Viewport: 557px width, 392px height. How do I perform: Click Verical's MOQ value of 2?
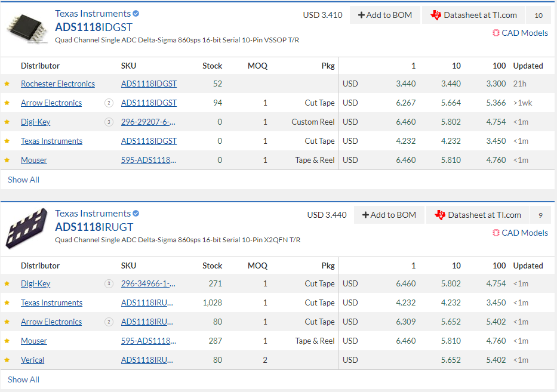point(265,360)
